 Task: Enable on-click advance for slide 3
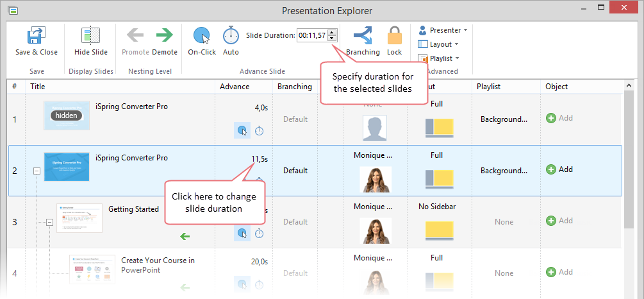[x=242, y=234]
